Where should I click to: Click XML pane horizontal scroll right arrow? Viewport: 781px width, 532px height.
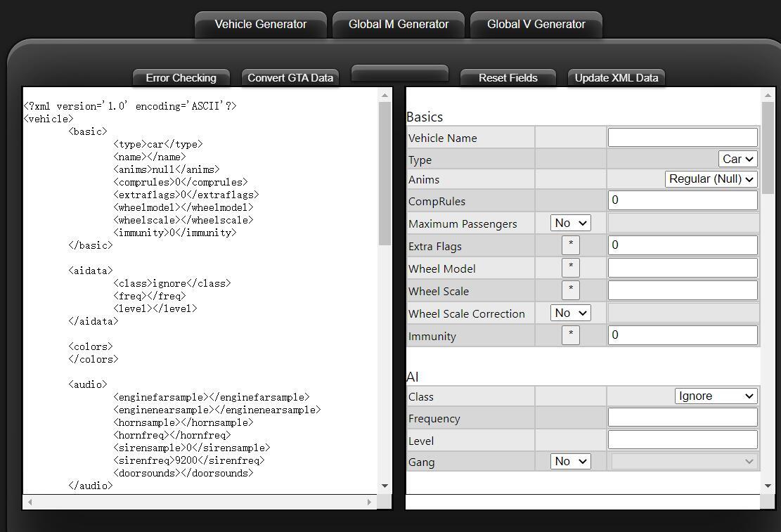point(369,502)
